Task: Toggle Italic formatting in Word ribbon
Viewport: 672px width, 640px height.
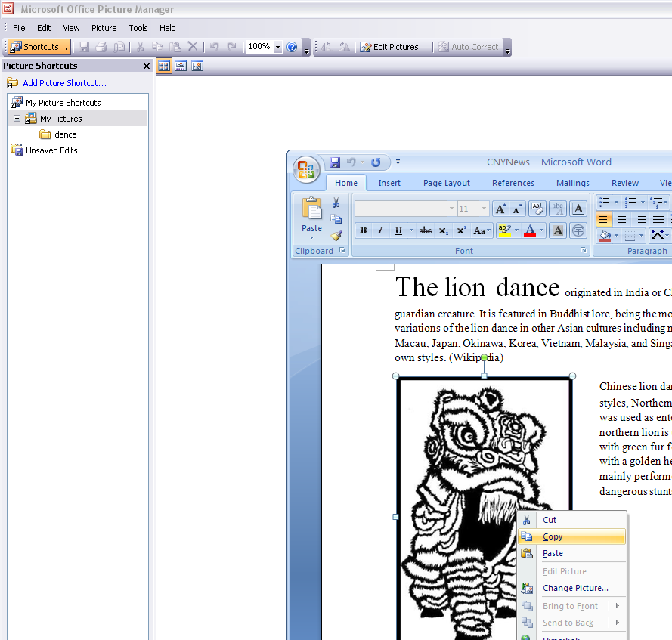Action: point(380,230)
